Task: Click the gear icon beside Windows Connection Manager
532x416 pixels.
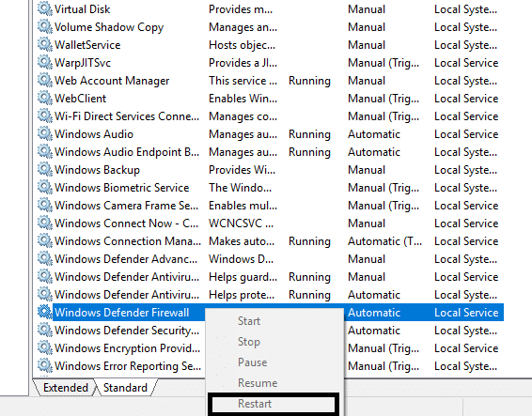Action: [44, 241]
